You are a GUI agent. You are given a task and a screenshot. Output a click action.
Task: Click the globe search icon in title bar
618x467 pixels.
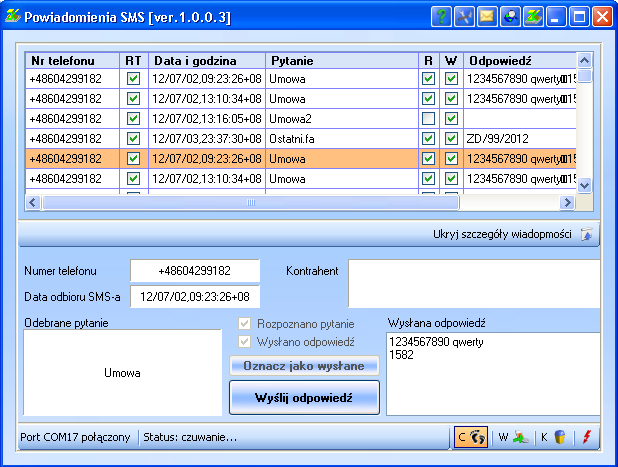(510, 16)
